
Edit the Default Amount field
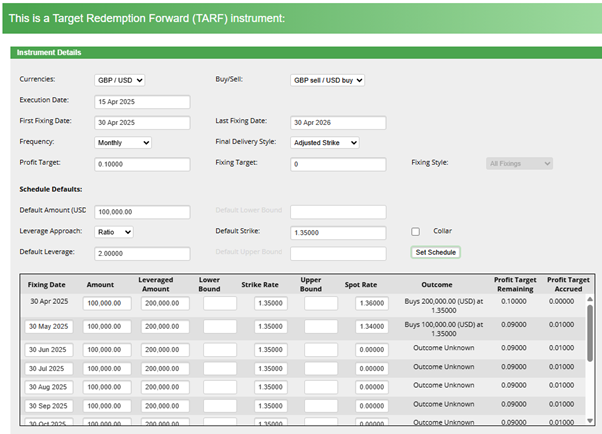[141, 212]
